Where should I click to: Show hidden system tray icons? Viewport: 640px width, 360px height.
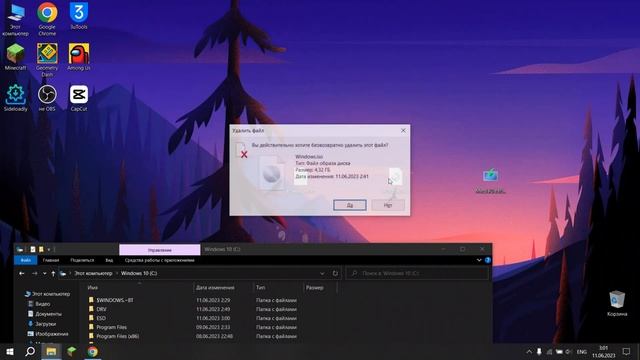pos(529,351)
